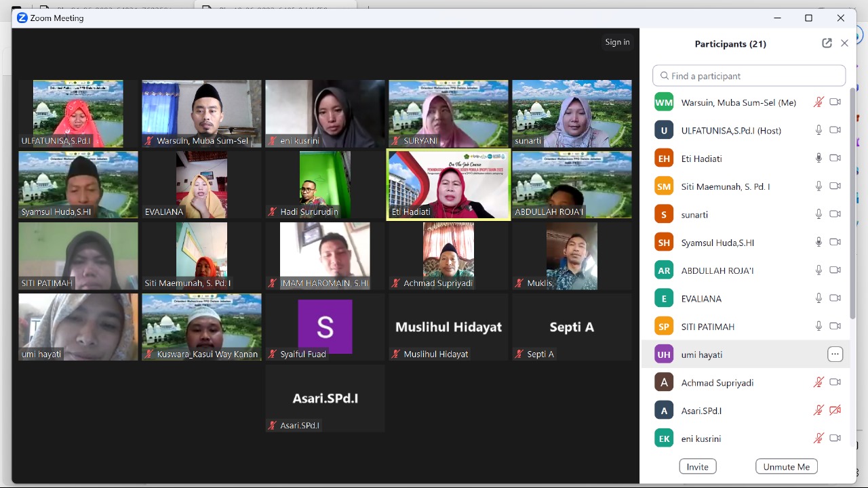This screenshot has height=488, width=868.
Task: Toggle the microphone icon for Eti Hadiati
Action: pos(818,159)
